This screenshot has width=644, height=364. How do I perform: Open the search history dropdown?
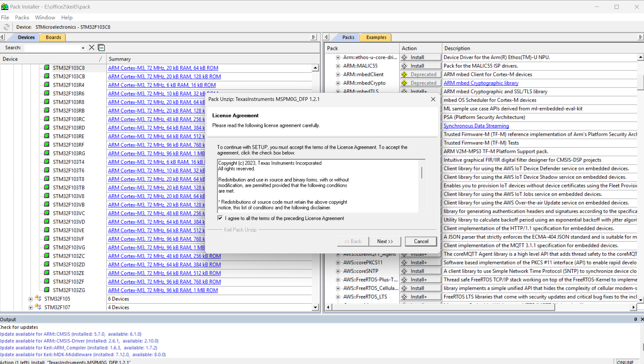(83, 48)
